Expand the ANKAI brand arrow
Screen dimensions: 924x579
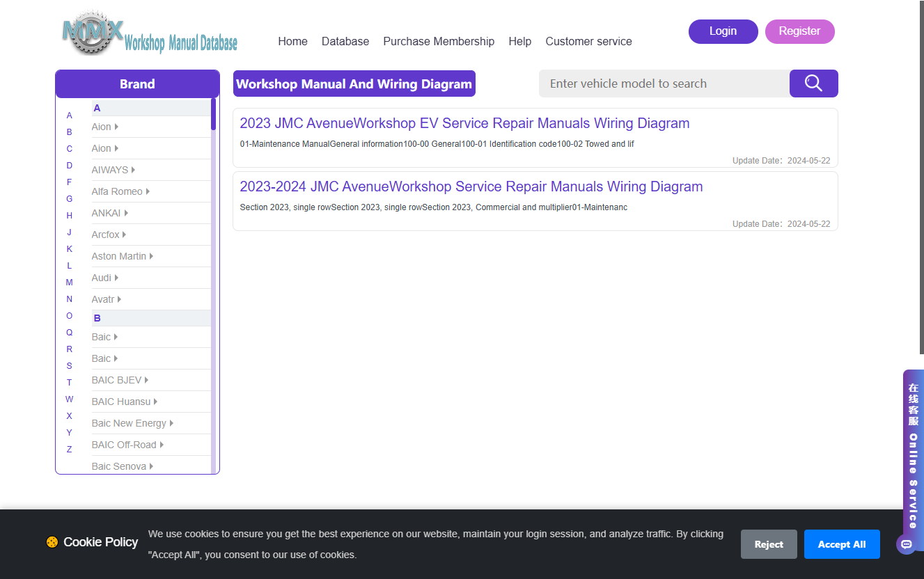(x=126, y=213)
